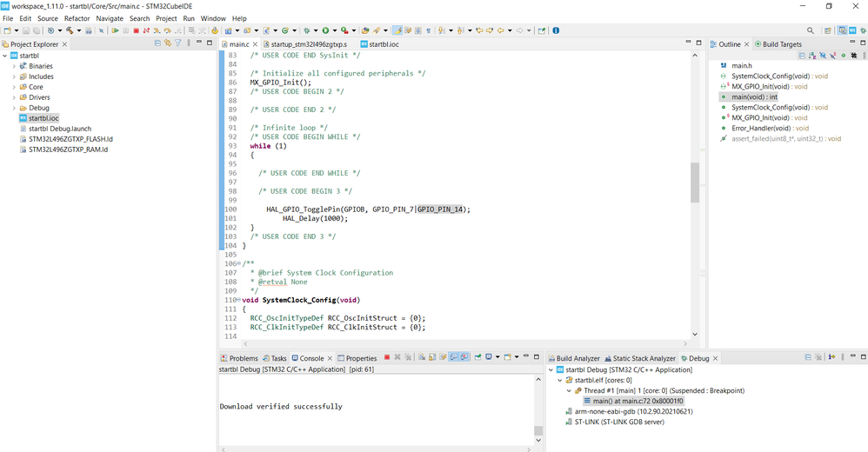
Task: Click the Back navigation arrow
Action: point(500,30)
